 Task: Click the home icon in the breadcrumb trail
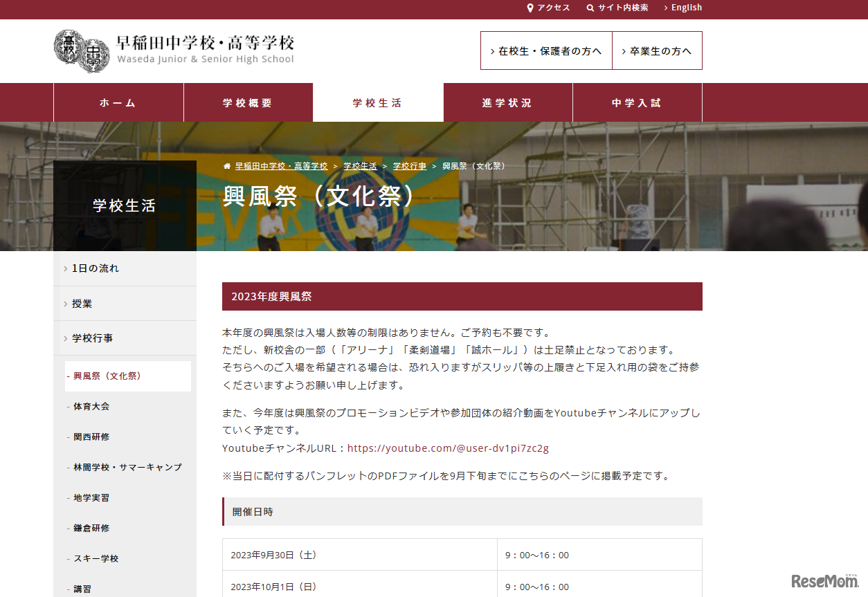pos(226,165)
